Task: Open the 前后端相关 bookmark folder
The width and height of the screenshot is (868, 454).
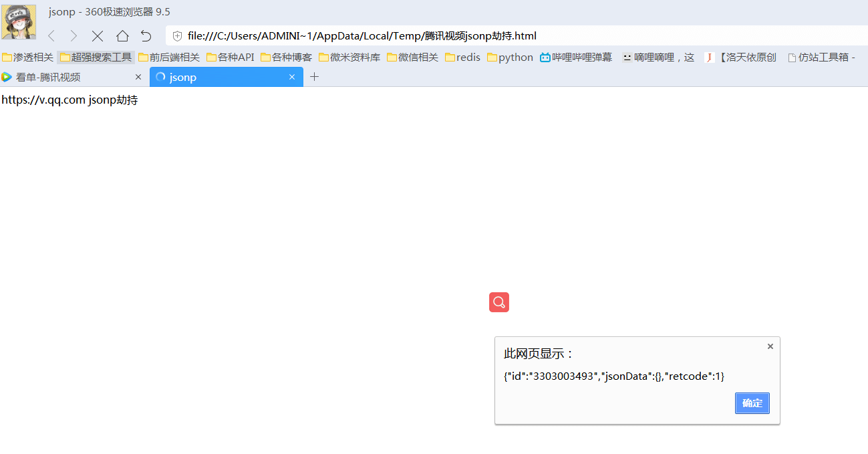Action: tap(169, 58)
